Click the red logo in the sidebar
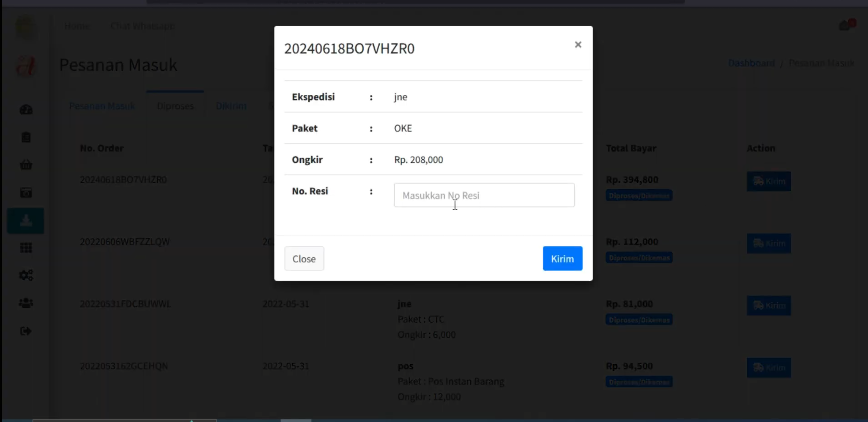 26,66
